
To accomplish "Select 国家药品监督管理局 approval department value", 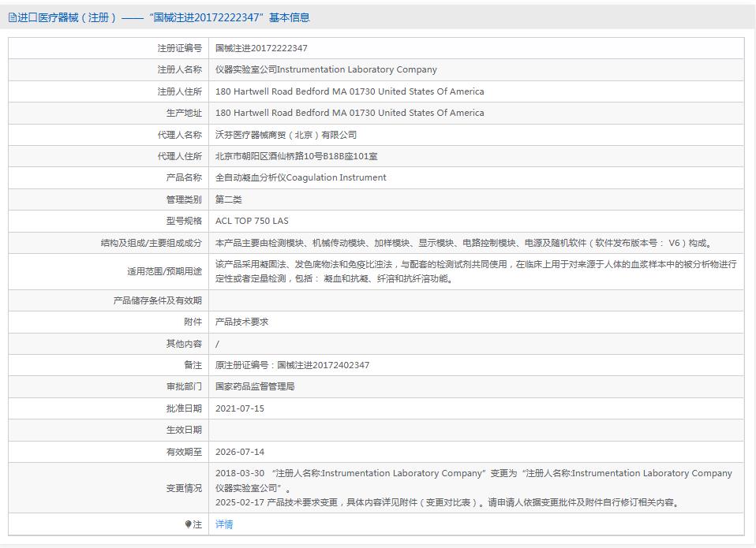I will click(x=255, y=386).
